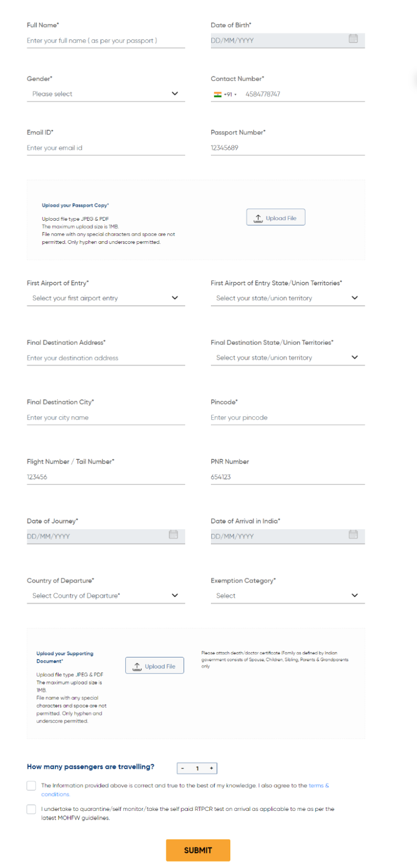Increase passenger count with plus button

point(211,768)
